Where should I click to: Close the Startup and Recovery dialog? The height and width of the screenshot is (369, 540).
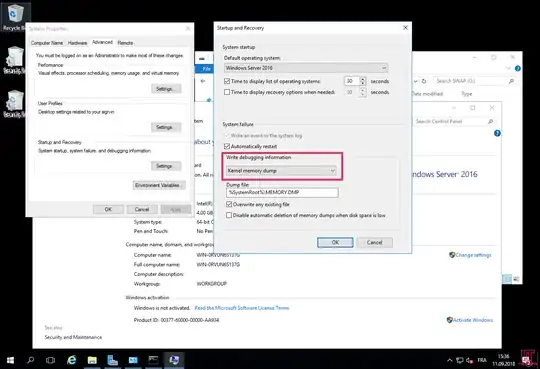tap(405, 28)
